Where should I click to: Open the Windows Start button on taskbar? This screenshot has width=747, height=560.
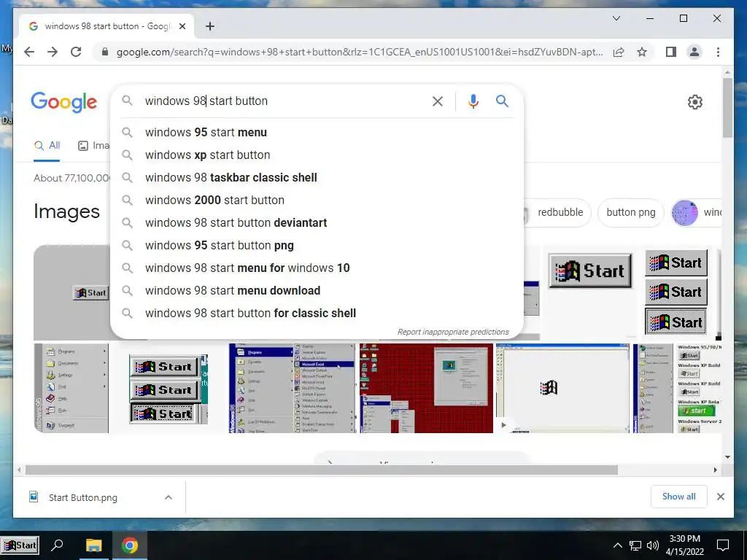20,545
